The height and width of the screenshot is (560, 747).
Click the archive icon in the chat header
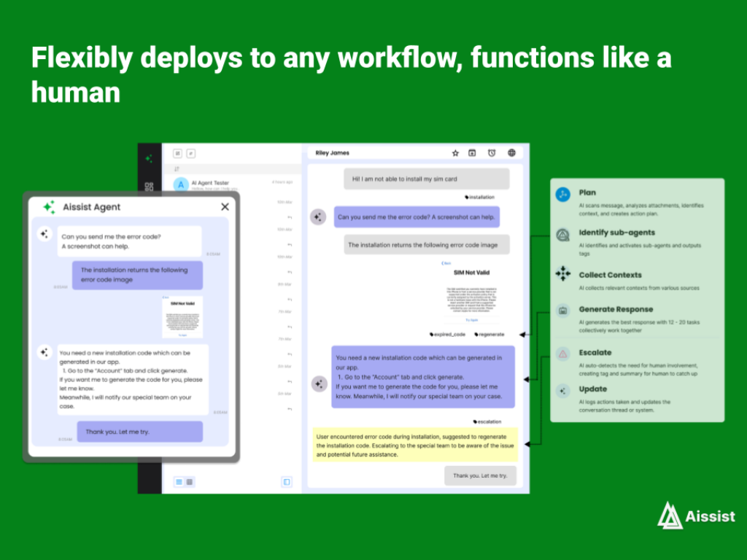tap(472, 153)
